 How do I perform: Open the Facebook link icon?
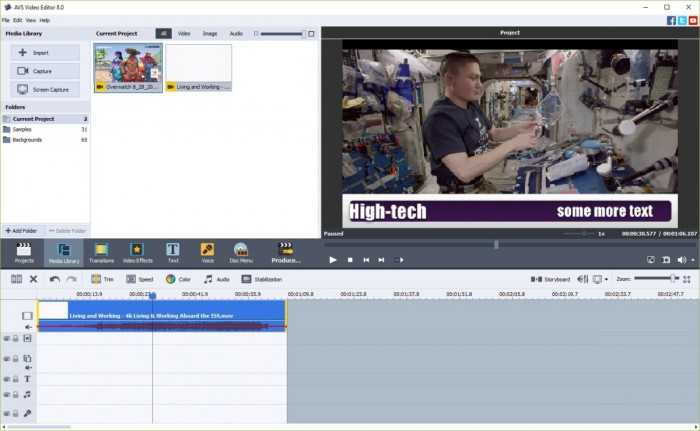(671, 21)
